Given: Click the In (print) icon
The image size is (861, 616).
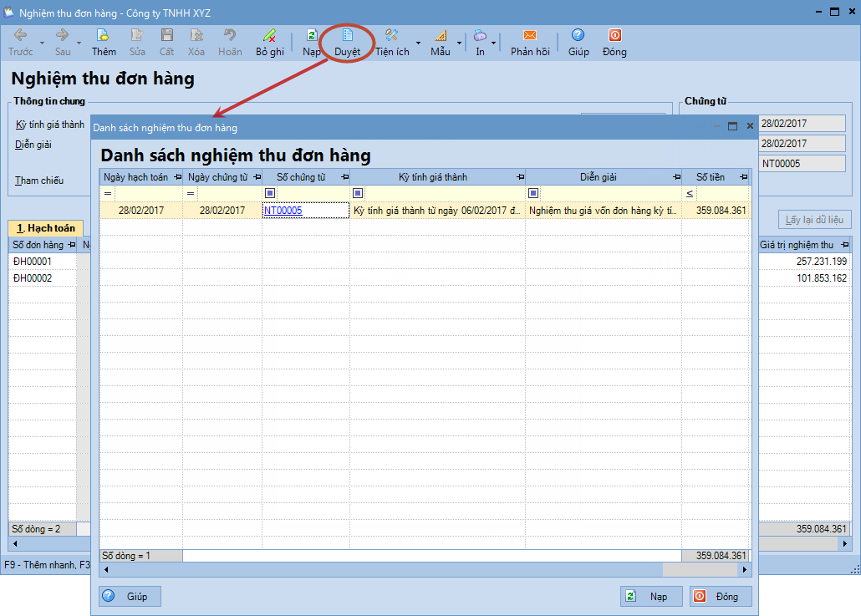Looking at the screenshot, I should click(480, 36).
